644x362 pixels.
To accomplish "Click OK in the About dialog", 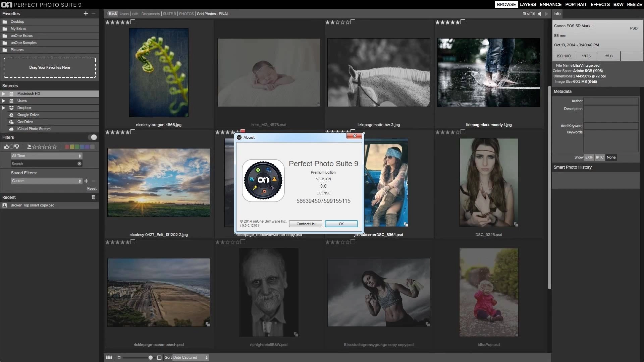I will (x=341, y=224).
